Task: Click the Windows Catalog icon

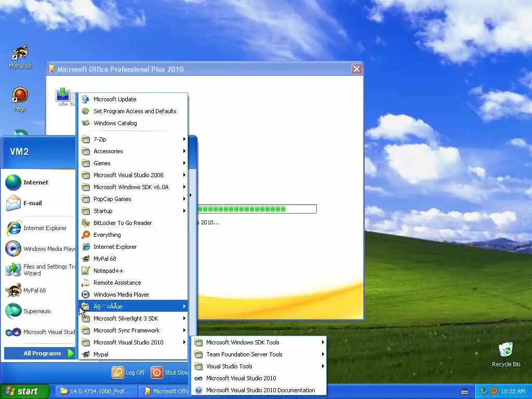Action: [86, 123]
